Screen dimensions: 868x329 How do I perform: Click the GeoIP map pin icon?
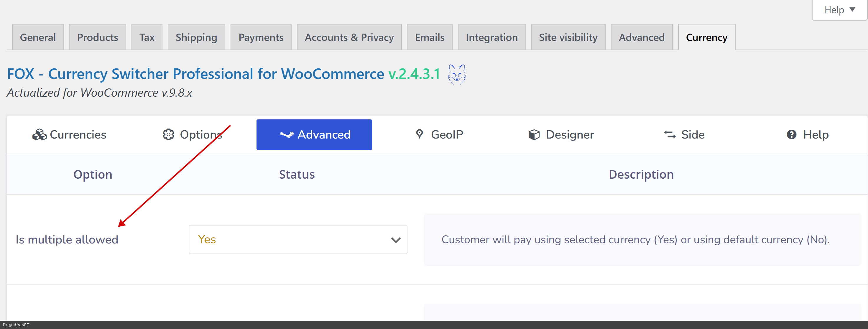tap(419, 134)
